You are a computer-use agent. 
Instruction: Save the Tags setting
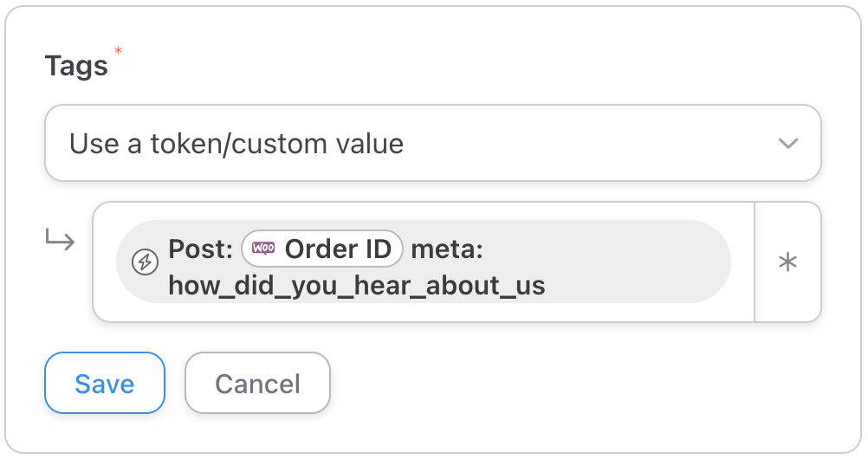(105, 384)
